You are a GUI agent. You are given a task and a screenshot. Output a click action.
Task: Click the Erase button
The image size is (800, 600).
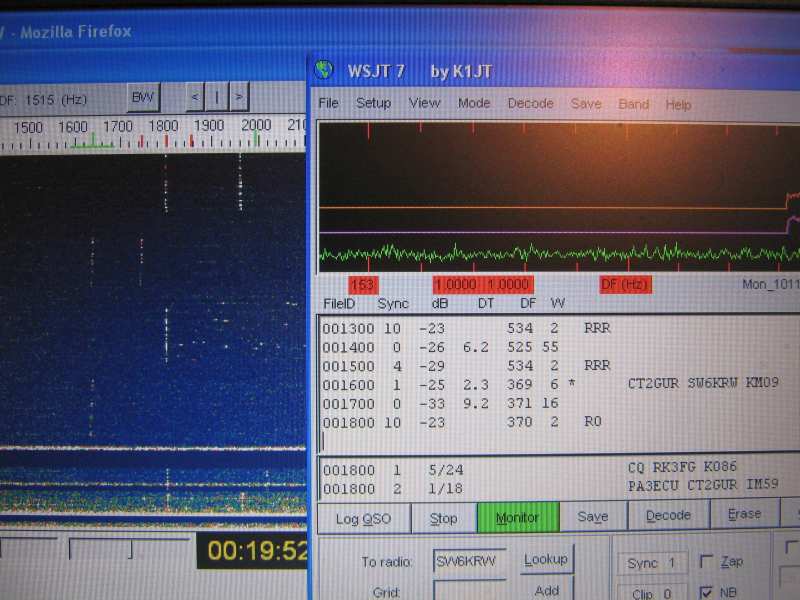pos(744,514)
